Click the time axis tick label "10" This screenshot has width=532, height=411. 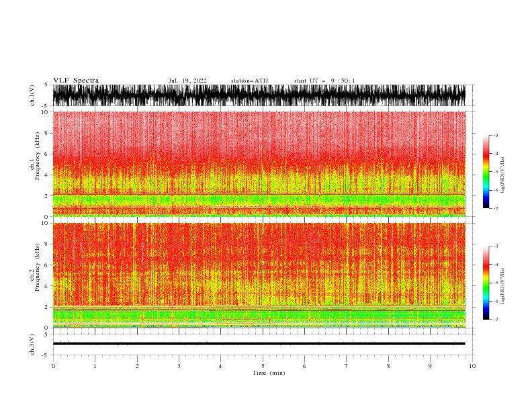tap(472, 366)
